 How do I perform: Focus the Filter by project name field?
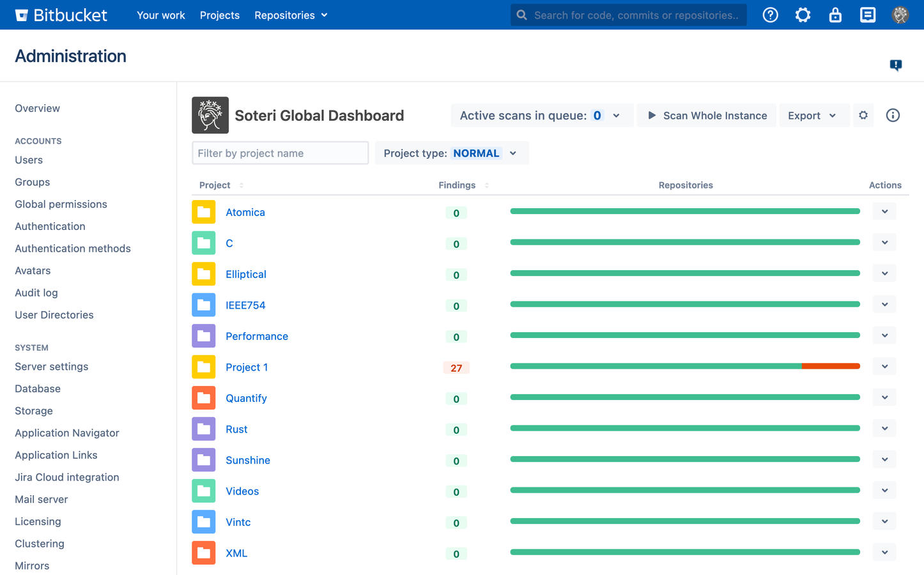point(281,153)
